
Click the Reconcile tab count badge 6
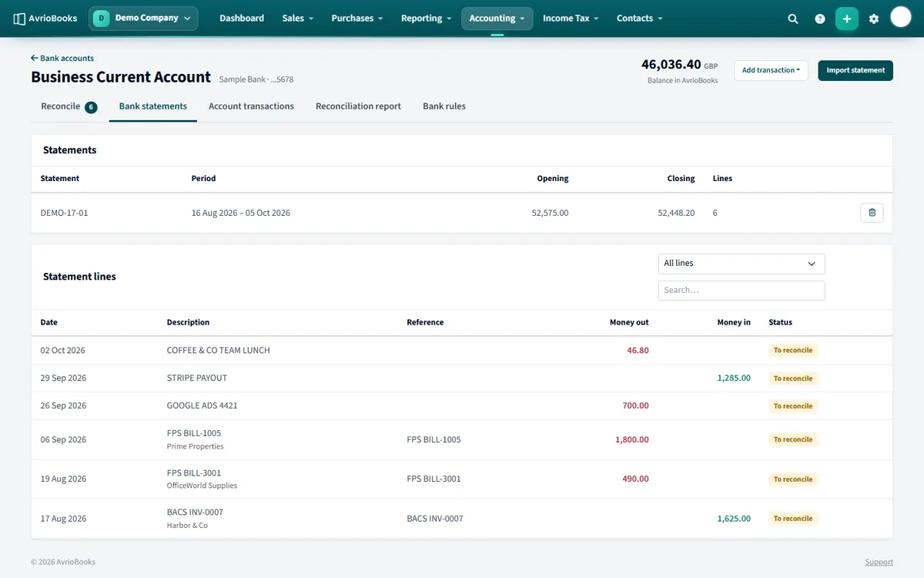tap(91, 107)
